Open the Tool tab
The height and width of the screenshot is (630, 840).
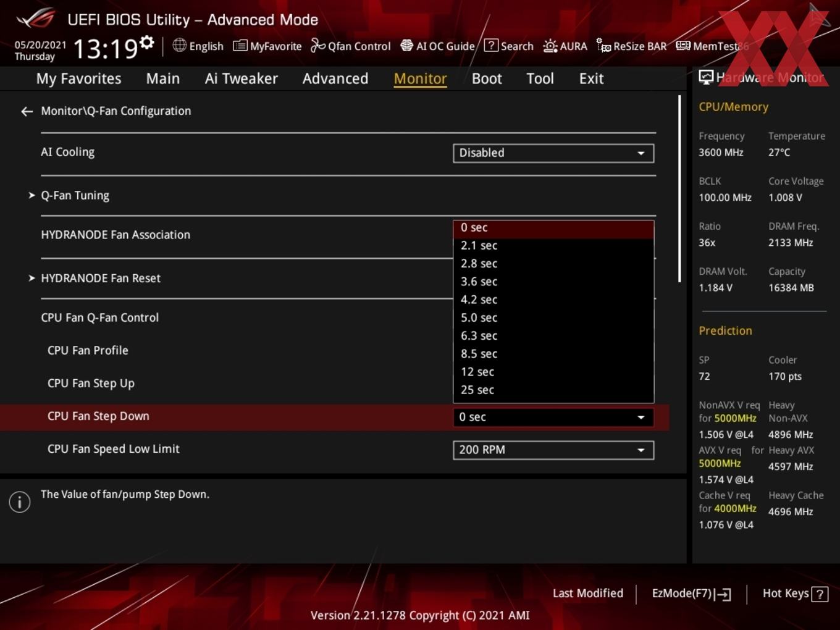[540, 78]
